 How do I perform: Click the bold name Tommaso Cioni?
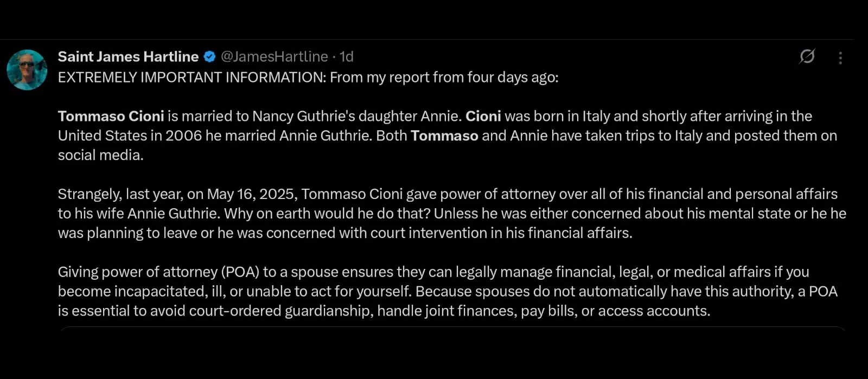click(x=111, y=117)
